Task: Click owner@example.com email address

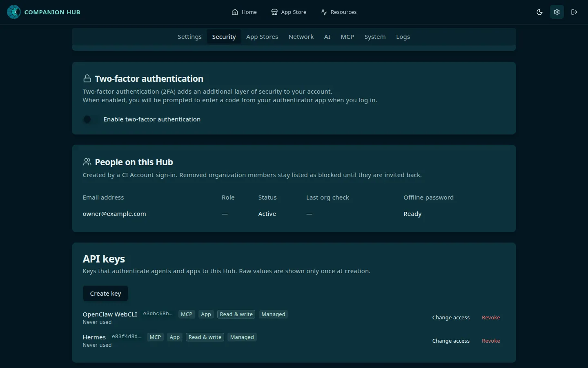Action: tap(114, 214)
